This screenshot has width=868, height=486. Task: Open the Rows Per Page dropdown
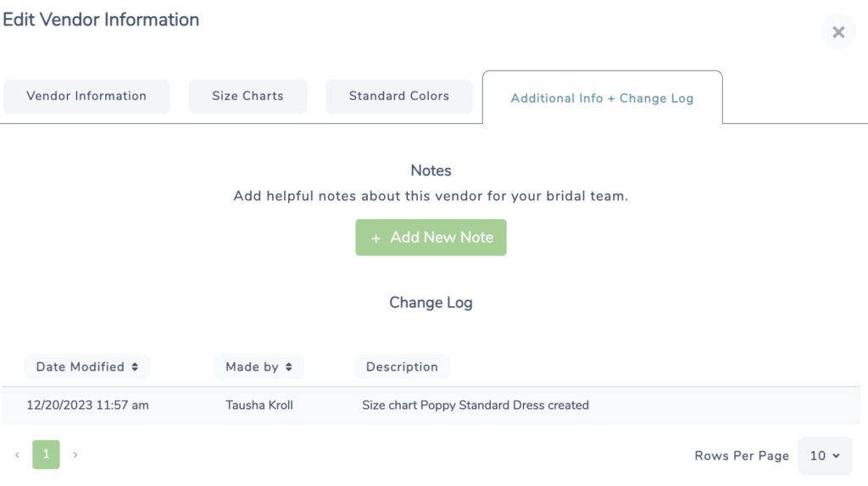coord(825,455)
